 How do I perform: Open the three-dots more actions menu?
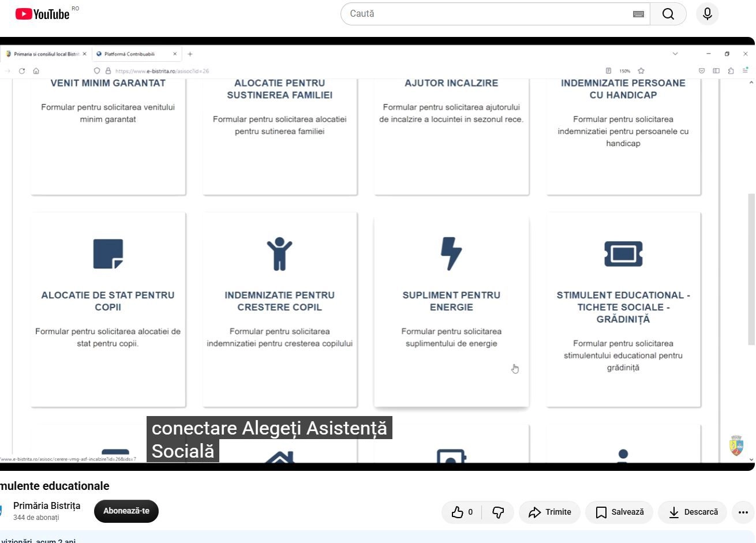point(743,512)
